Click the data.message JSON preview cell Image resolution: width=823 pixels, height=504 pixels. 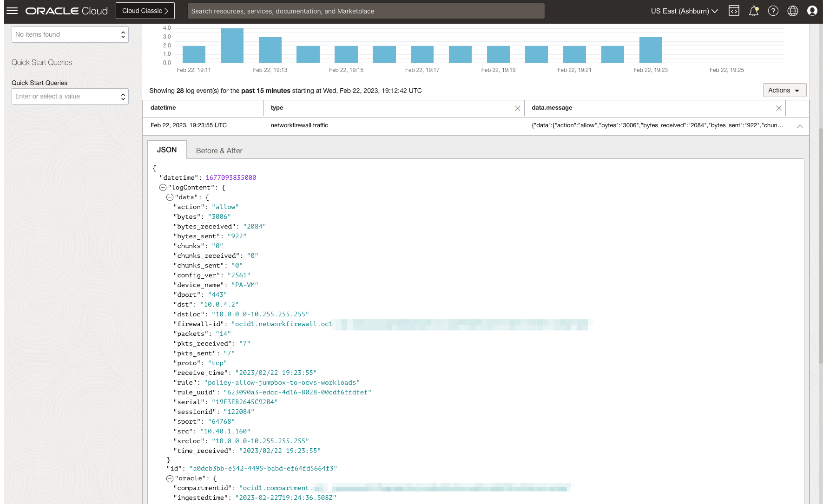[x=658, y=125]
